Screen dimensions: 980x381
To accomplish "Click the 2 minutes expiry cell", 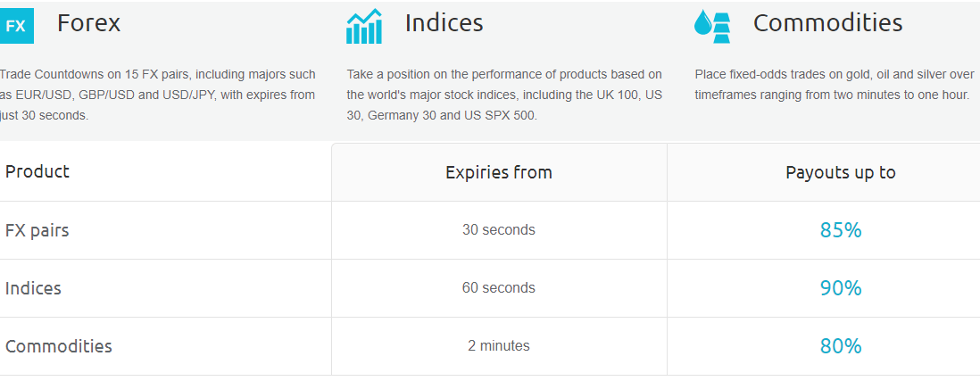I will 498,346.
